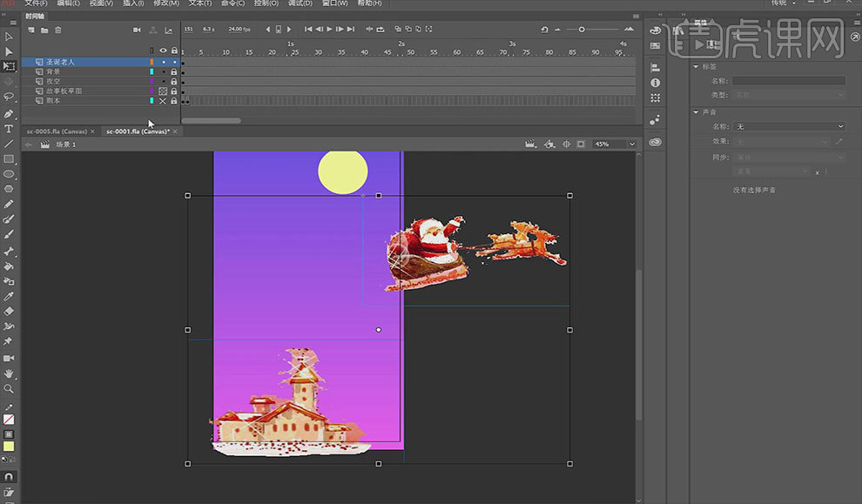Unlock the 背景 layer
Viewport: 862px width, 504px height.
(174, 71)
